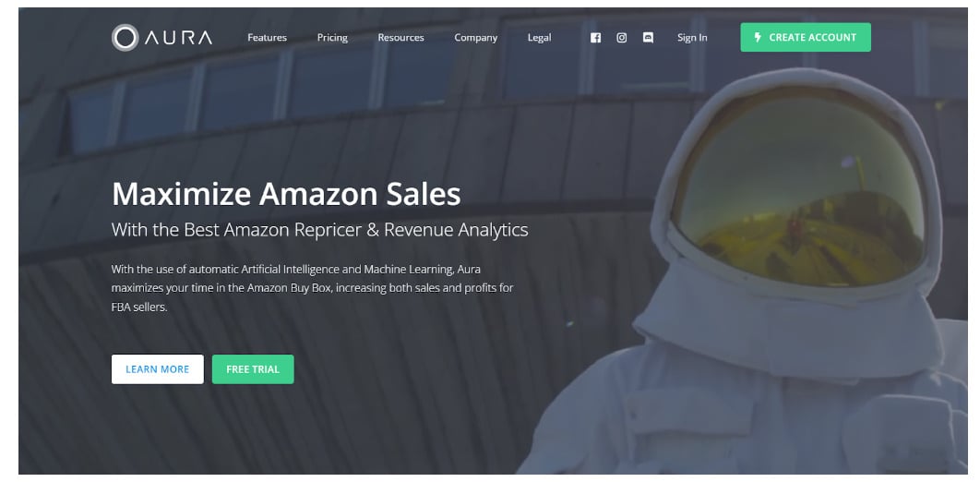Open the Discord community icon
Image resolution: width=980 pixels, height=482 pixels.
pyautogui.click(x=648, y=38)
